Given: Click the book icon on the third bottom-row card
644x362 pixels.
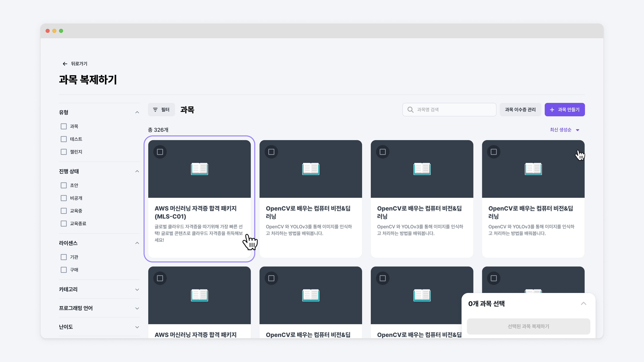Looking at the screenshot, I should click(422, 295).
